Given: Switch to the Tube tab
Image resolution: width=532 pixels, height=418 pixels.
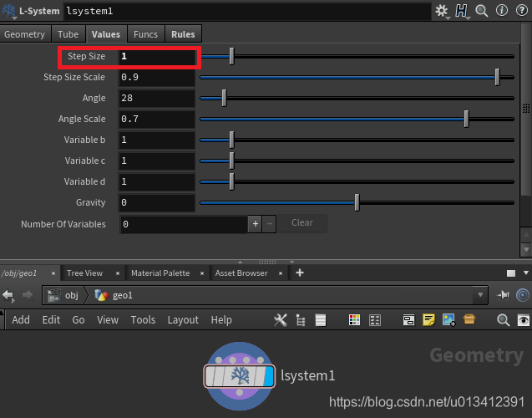Looking at the screenshot, I should pyautogui.click(x=68, y=34).
